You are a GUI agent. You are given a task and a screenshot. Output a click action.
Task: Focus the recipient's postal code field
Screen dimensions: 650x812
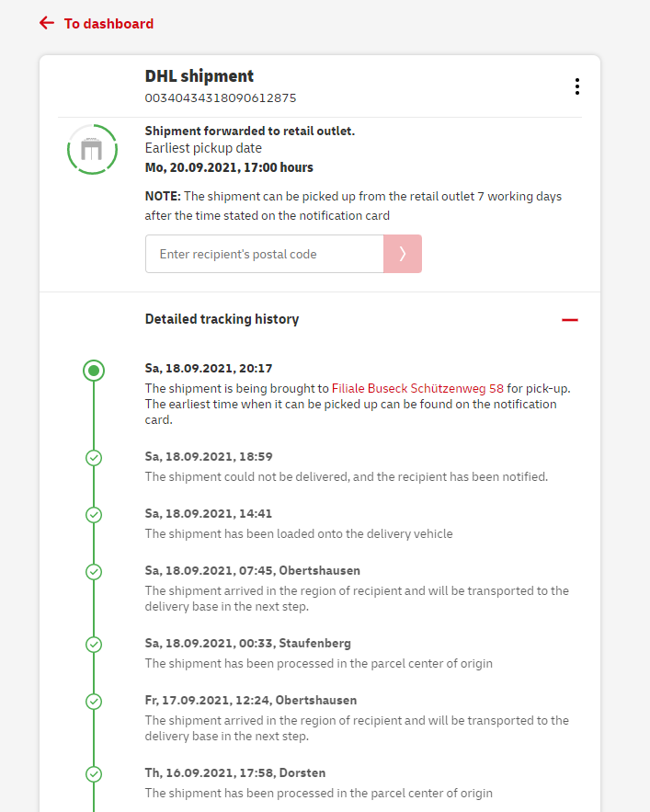coord(264,254)
